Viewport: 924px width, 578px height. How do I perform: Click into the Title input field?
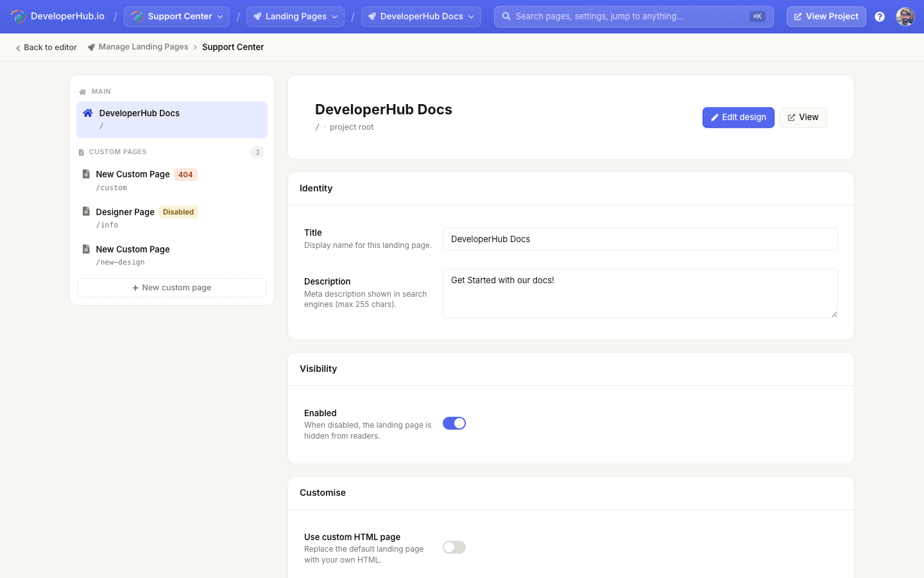point(640,239)
